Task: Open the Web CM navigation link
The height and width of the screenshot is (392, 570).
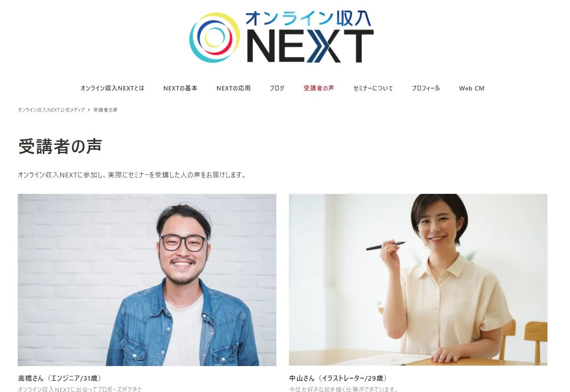Action: 472,88
